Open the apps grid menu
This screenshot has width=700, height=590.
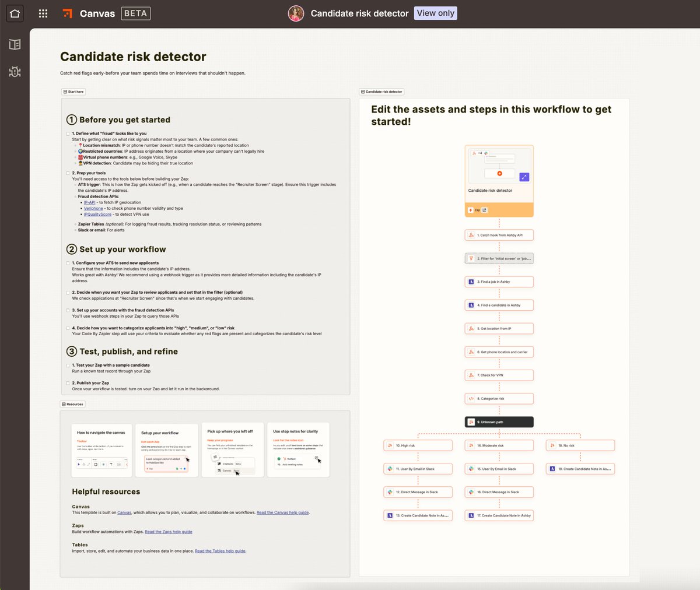(43, 13)
